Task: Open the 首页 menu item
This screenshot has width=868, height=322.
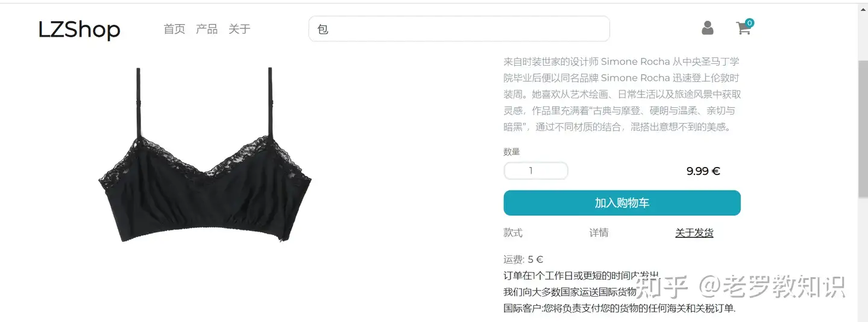Action: 174,29
